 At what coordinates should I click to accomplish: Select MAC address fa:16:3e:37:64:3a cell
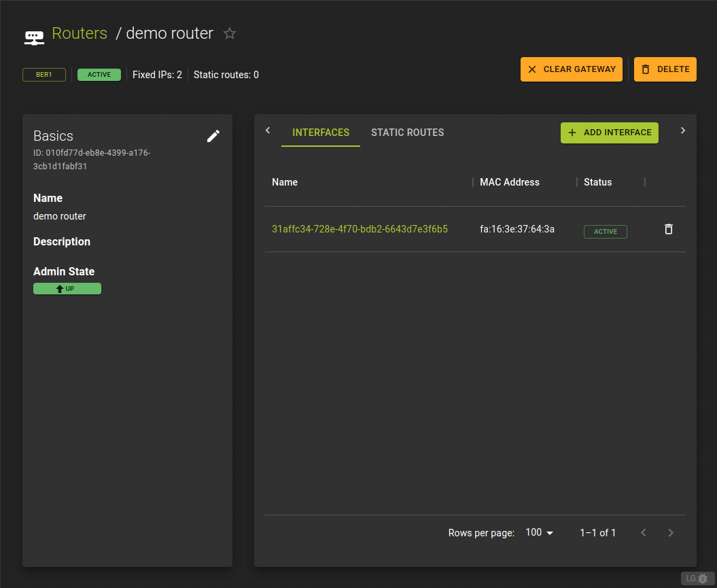517,229
